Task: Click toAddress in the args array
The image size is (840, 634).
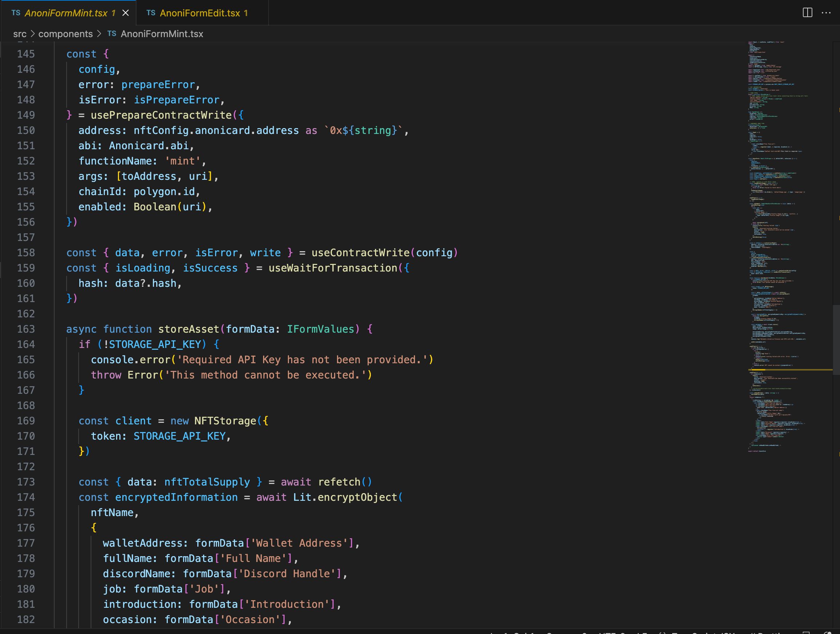Action: click(x=149, y=176)
